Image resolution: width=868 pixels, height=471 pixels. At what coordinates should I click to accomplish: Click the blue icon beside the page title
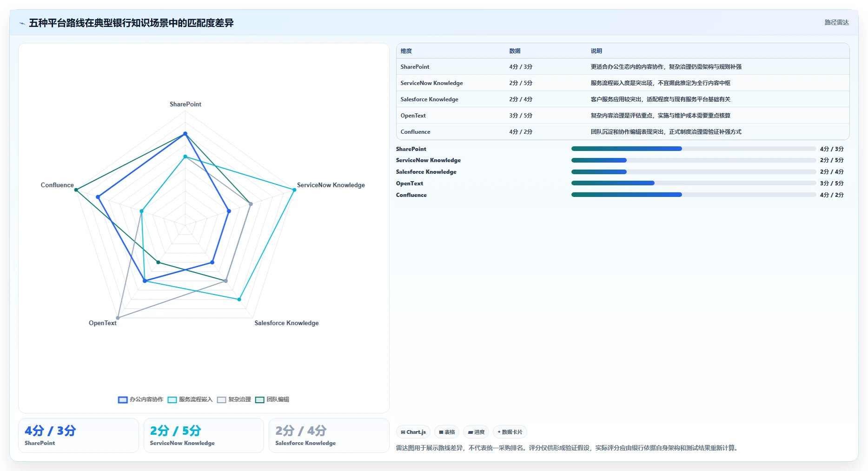22,23
